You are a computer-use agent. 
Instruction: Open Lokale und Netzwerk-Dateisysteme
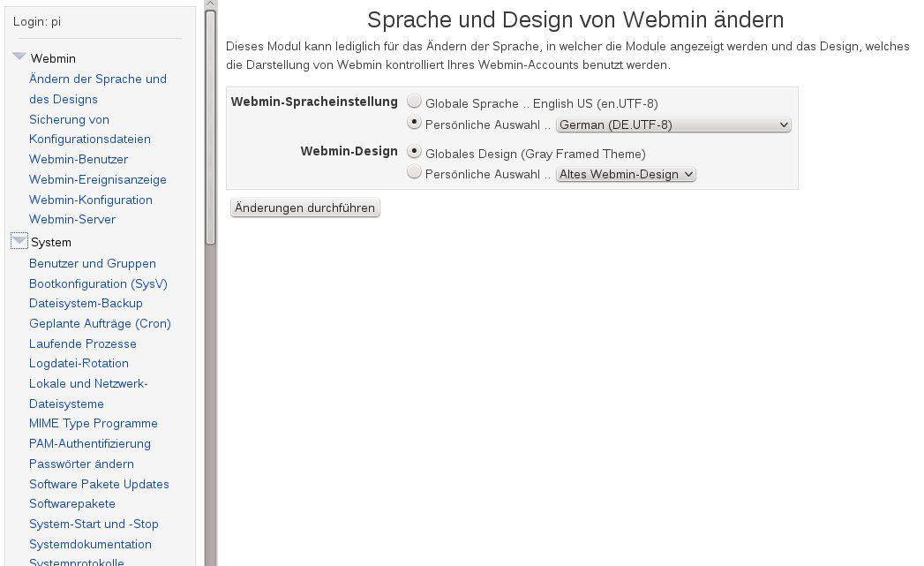pos(88,394)
